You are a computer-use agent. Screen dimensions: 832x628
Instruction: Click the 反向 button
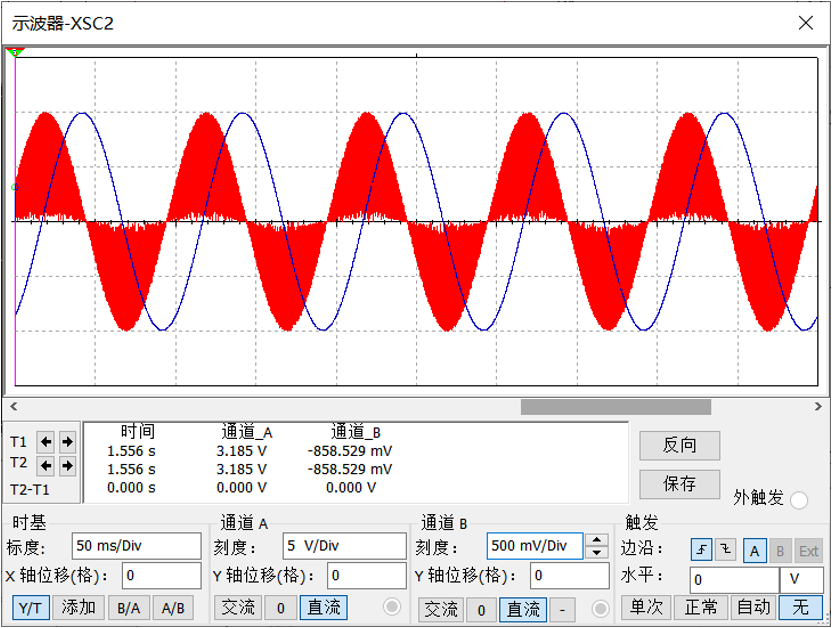pyautogui.click(x=679, y=446)
